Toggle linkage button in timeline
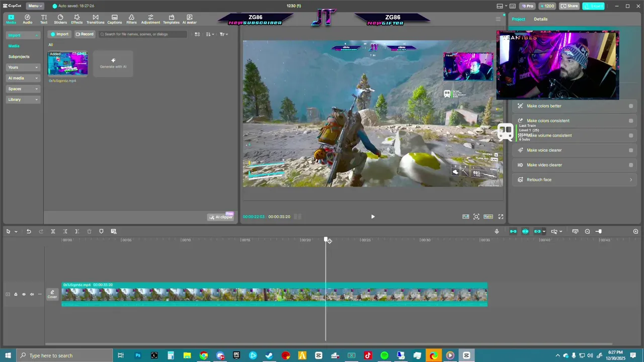Viewport: 644px width, 362px height. (537, 231)
